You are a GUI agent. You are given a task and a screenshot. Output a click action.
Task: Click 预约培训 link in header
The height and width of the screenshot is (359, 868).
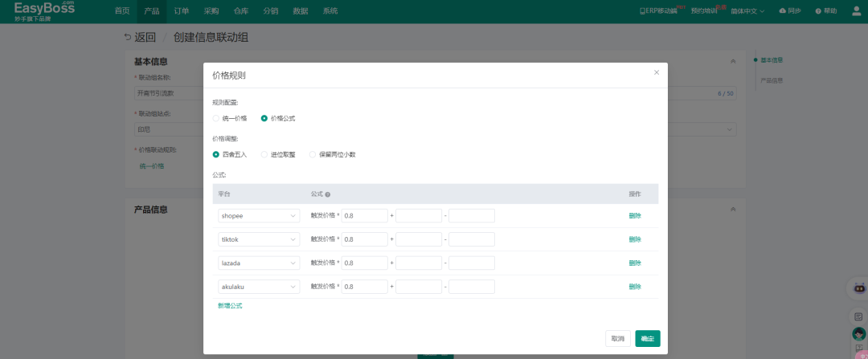tap(704, 11)
